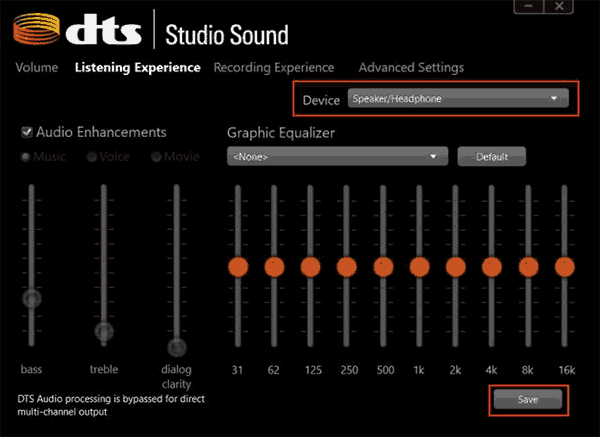
Task: Select the Listening Experience tab
Action: [137, 68]
